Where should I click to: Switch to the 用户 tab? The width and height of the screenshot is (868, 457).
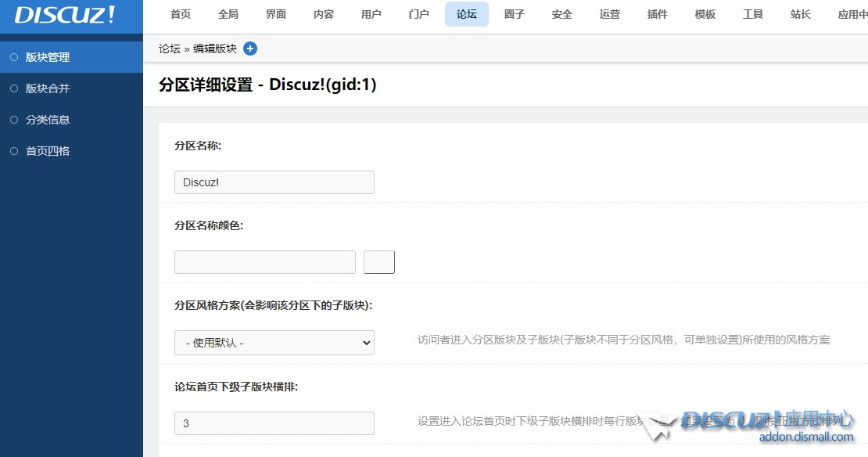pyautogui.click(x=371, y=14)
